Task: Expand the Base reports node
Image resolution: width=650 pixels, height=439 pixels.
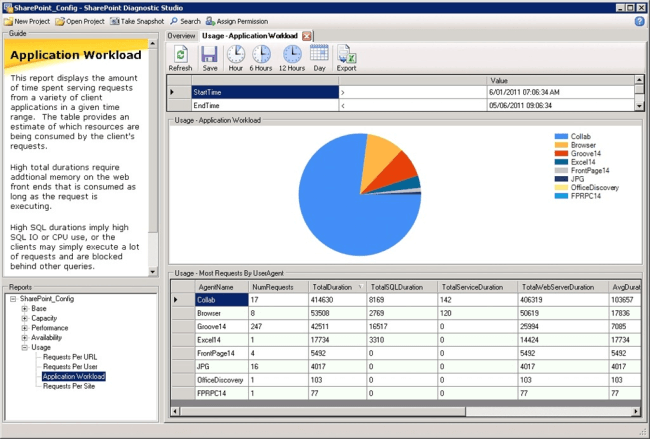Action: click(x=24, y=309)
